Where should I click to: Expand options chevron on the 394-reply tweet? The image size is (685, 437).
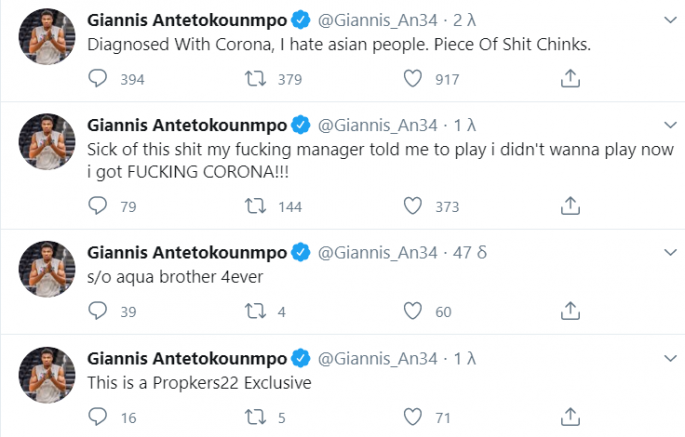tap(668, 17)
